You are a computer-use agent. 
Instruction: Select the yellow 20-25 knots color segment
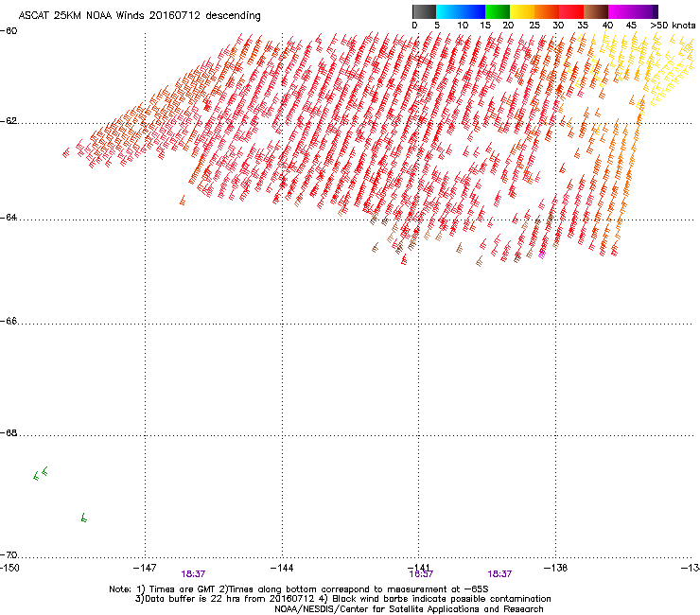click(x=522, y=11)
